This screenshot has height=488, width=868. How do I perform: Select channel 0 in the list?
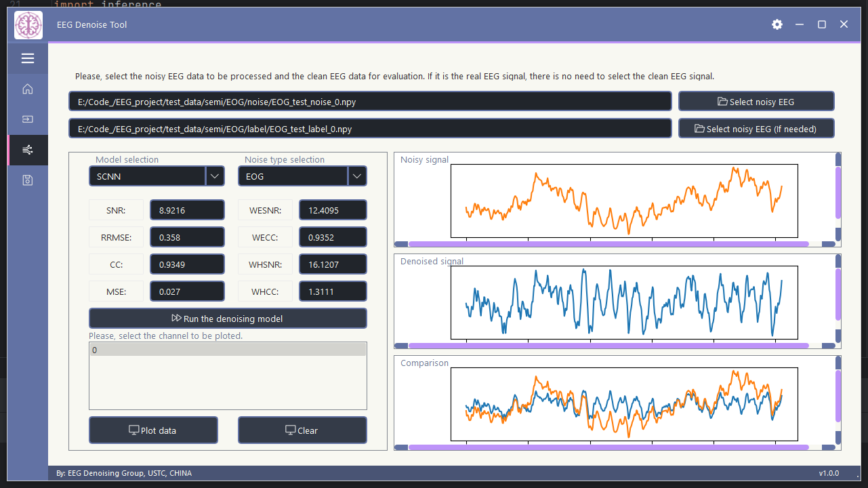point(228,350)
